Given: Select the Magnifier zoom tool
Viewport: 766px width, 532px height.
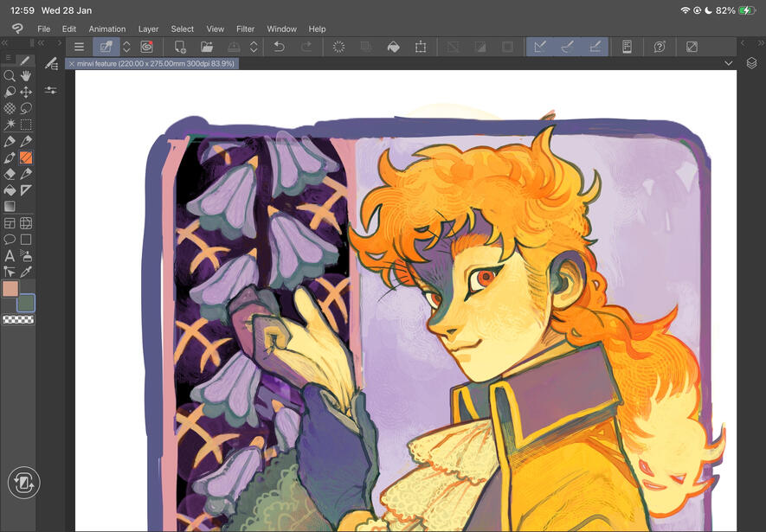Looking at the screenshot, I should pos(10,76).
